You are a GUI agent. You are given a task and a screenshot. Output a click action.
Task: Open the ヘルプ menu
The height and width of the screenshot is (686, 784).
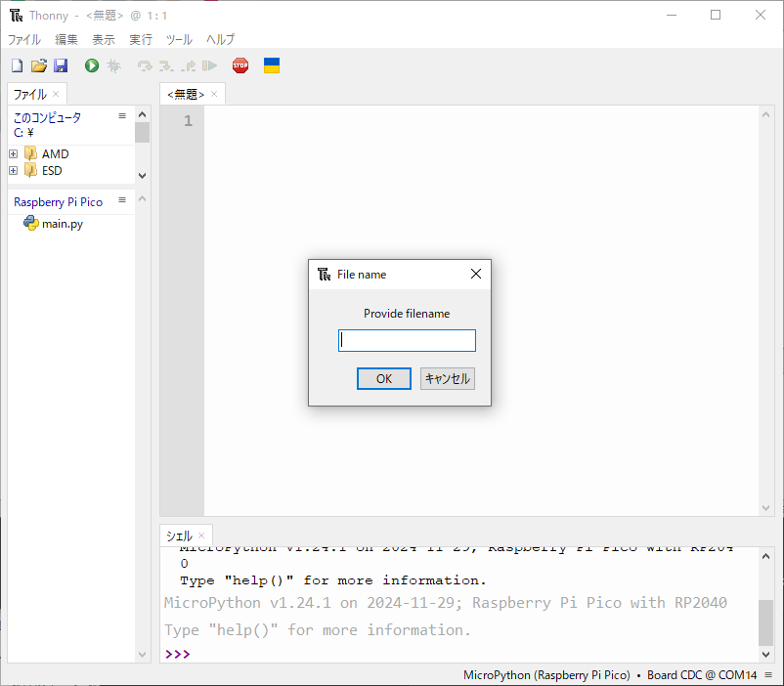coord(220,39)
